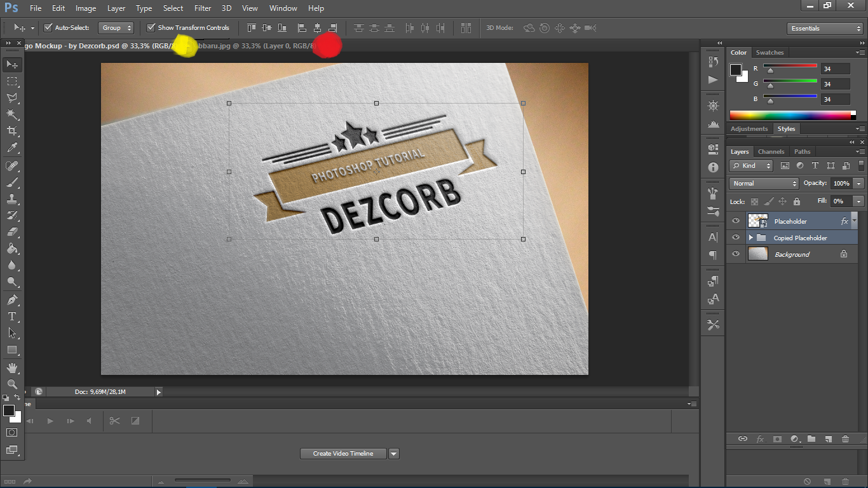The image size is (868, 488).
Task: Click Align Top Edges icon
Action: [252, 28]
